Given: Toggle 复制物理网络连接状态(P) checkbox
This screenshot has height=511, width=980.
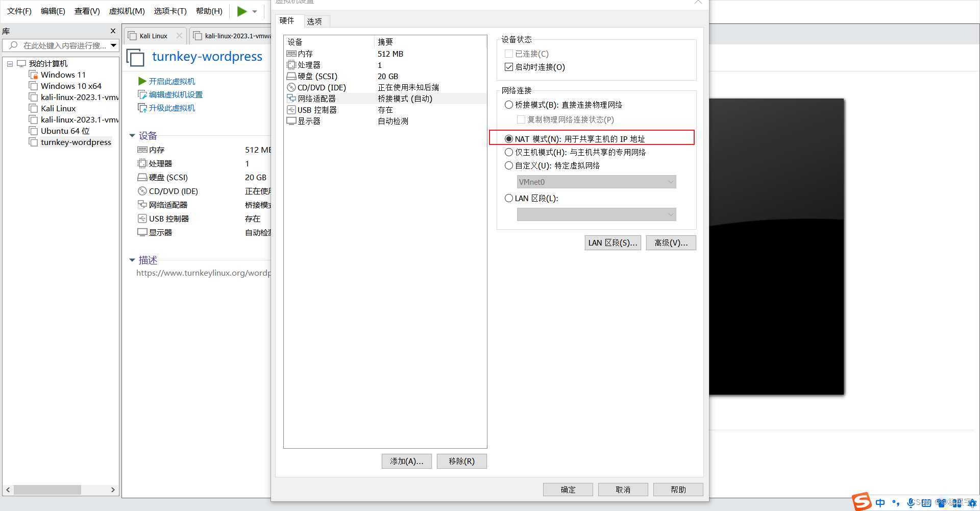Looking at the screenshot, I should 521,119.
